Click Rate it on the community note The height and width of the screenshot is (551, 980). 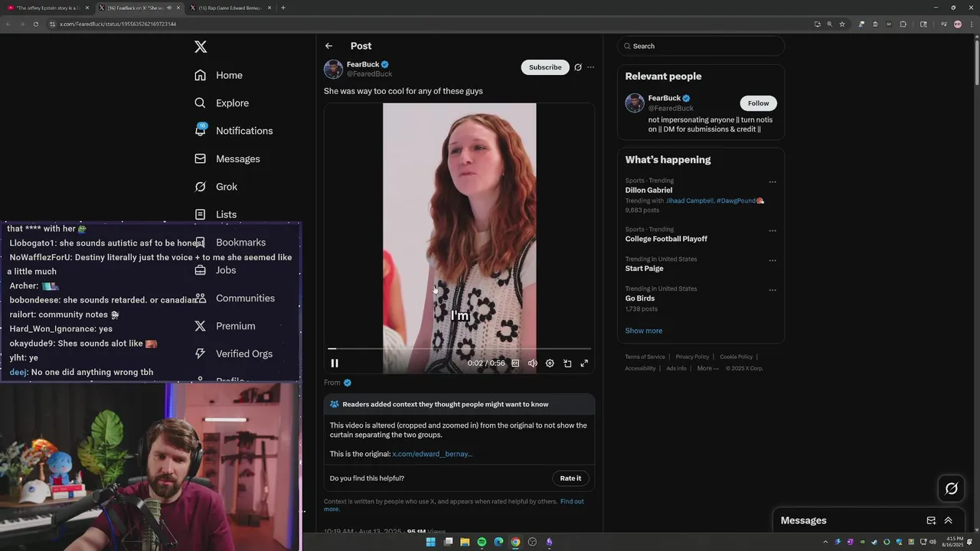click(x=570, y=478)
